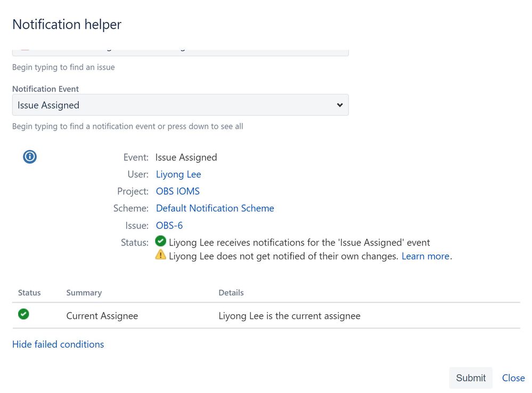Viewport: 532px width, 393px height.
Task: Open the Liyong Lee user link
Action: (178, 174)
